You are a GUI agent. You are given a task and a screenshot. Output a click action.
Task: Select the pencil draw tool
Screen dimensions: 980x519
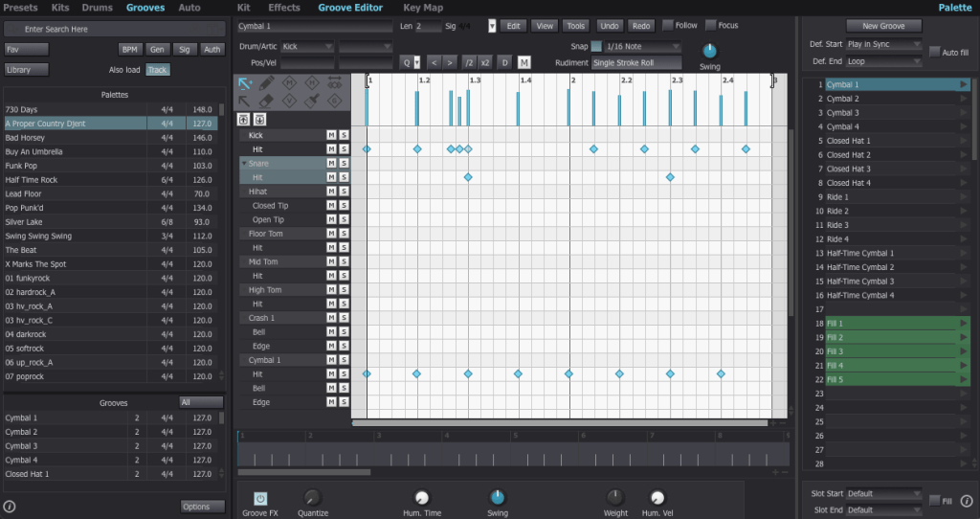click(267, 83)
